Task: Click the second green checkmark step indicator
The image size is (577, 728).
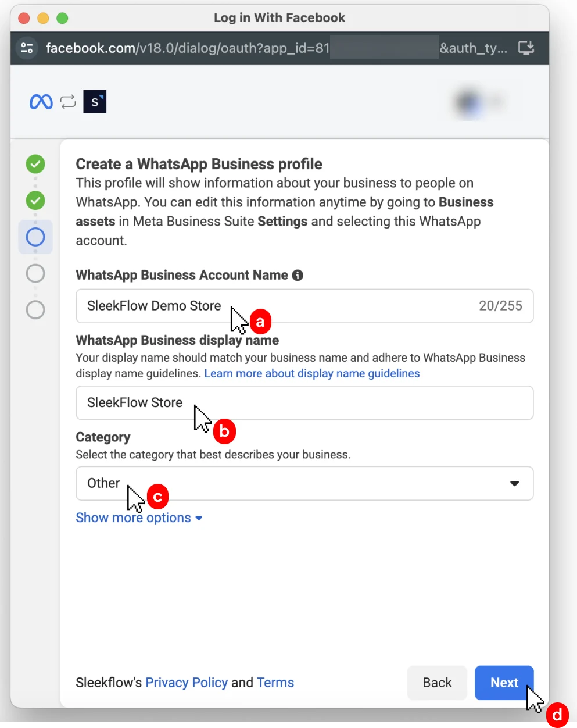Action: (35, 201)
